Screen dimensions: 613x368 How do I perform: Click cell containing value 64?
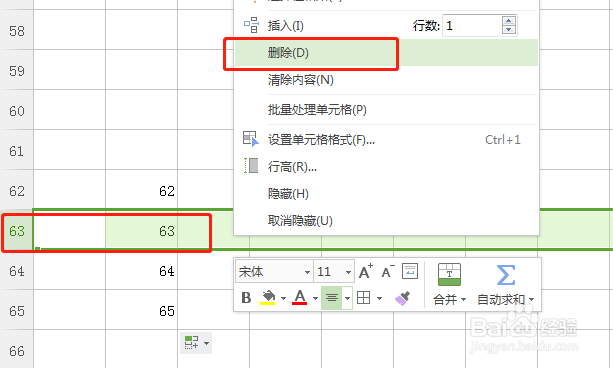[x=142, y=271]
